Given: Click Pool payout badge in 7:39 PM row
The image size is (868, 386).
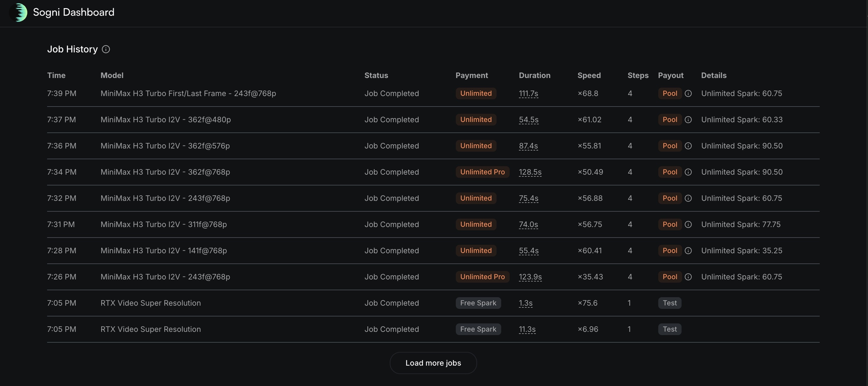Looking at the screenshot, I should pyautogui.click(x=670, y=93).
